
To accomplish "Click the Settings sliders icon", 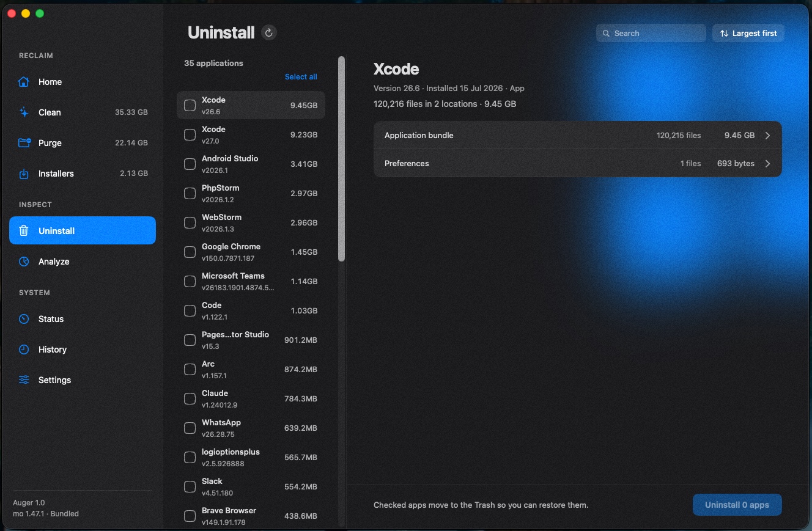I will 24,380.
